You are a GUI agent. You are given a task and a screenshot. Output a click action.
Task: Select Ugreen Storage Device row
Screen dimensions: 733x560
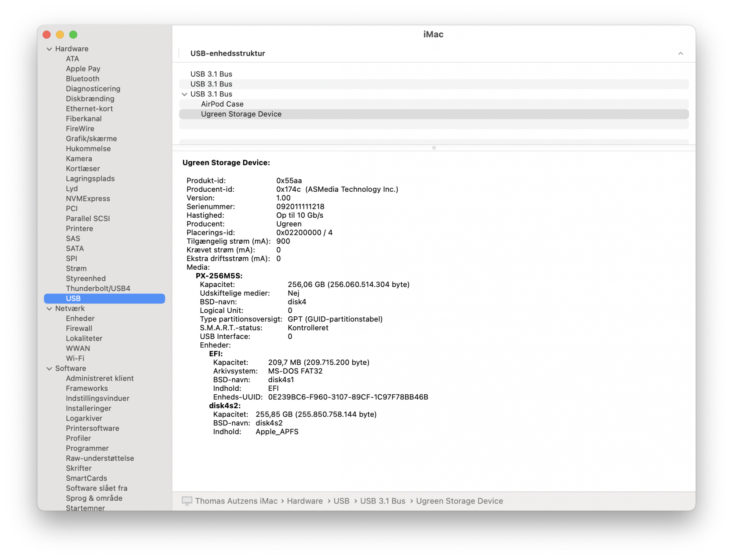tap(241, 114)
